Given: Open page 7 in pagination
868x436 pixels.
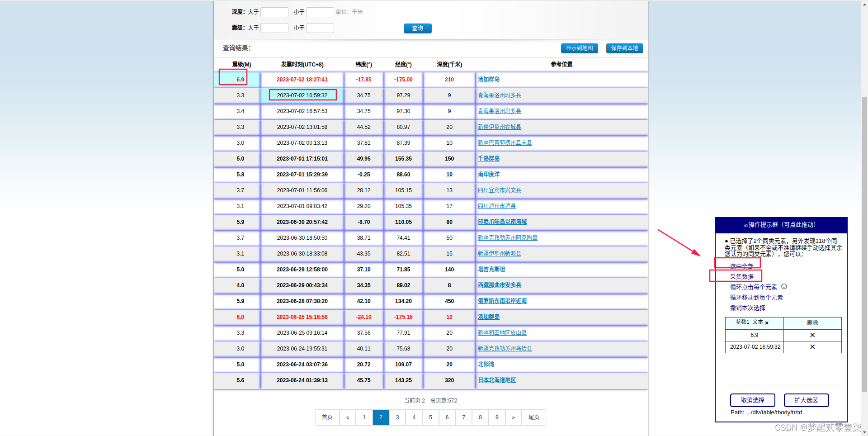Looking at the screenshot, I should coord(464,417).
